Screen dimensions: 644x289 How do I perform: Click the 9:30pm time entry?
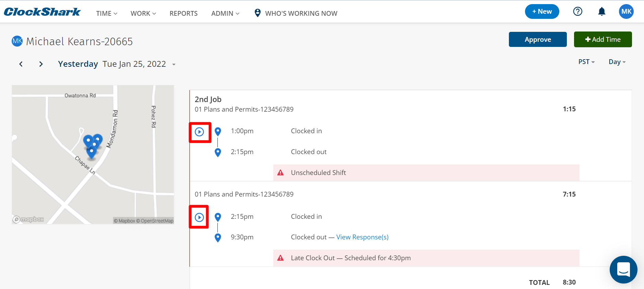coord(242,237)
